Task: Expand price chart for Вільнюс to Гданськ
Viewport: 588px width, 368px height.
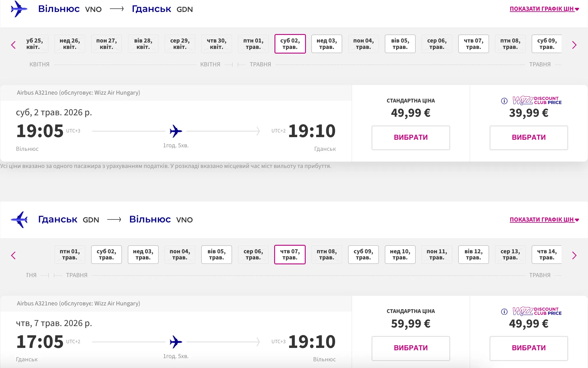Action: 544,9
